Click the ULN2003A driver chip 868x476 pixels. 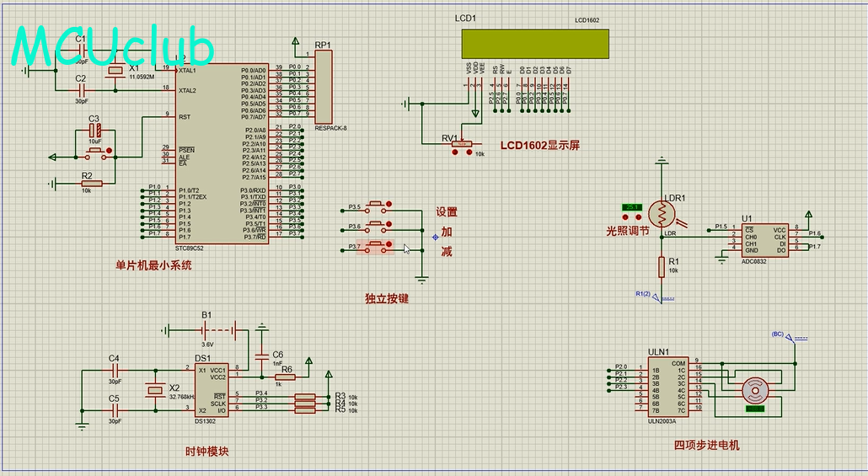(667, 388)
